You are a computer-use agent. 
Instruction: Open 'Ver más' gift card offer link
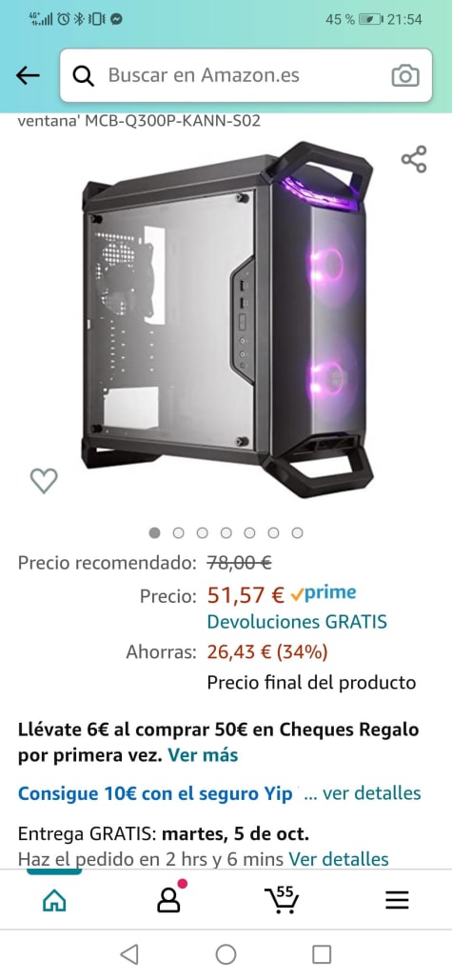[x=203, y=755]
